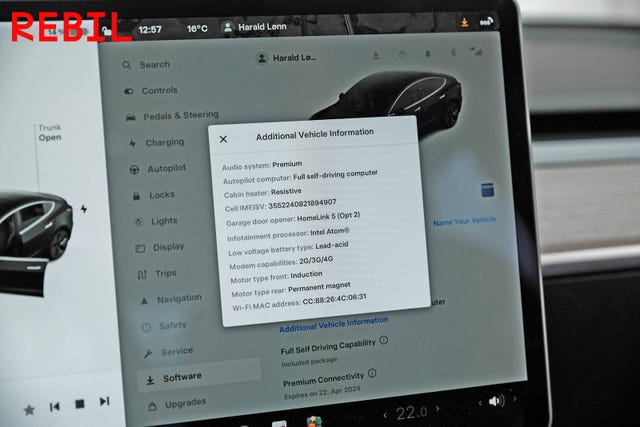Select Infotainment processor: Intel Atom line
Screen dimensions: 640x427
[288, 234]
